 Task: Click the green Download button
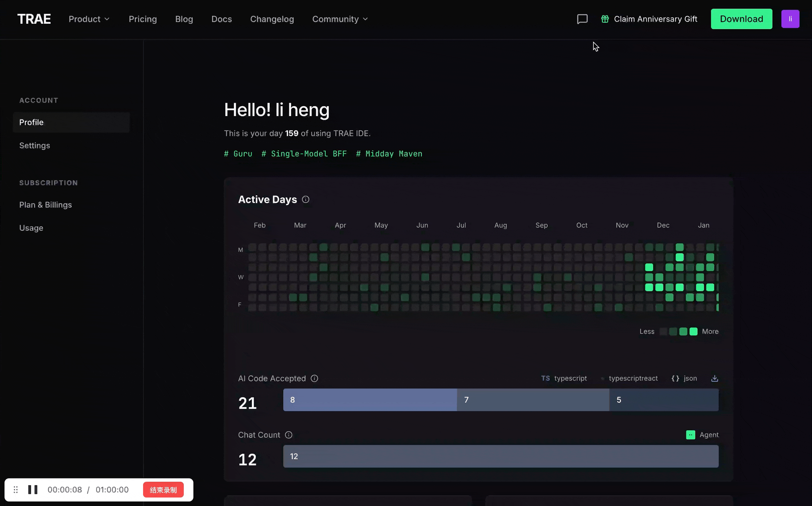pyautogui.click(x=741, y=19)
